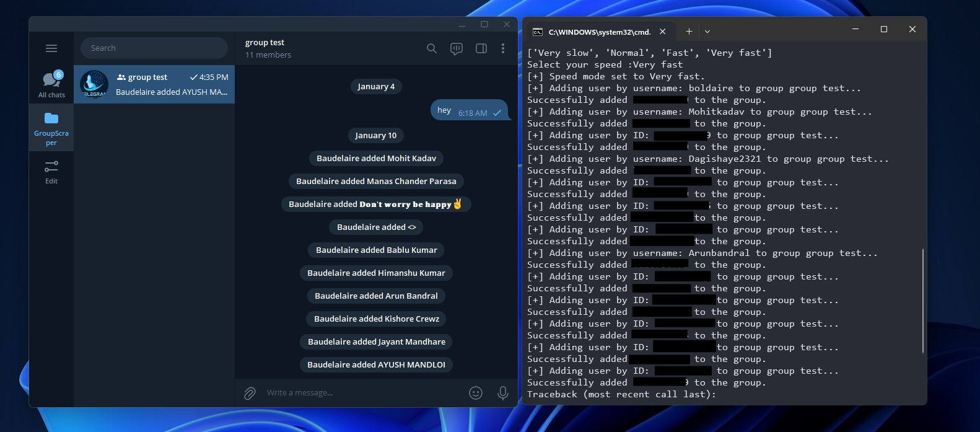The height and width of the screenshot is (432, 980).
Task: Click the Write a message field
Action: [x=359, y=393]
